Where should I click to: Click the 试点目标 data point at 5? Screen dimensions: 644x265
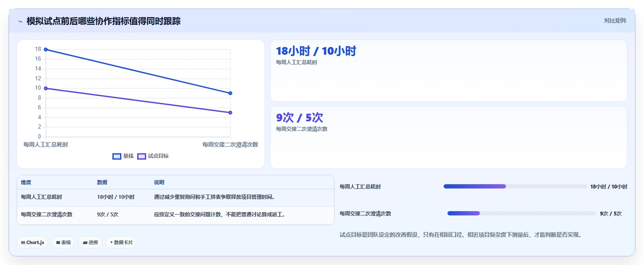(x=230, y=113)
